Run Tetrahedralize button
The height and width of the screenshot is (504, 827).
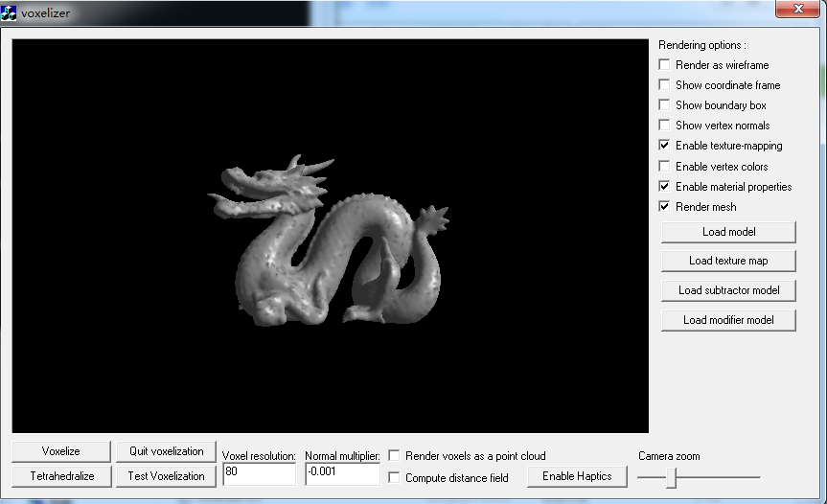click(x=61, y=476)
